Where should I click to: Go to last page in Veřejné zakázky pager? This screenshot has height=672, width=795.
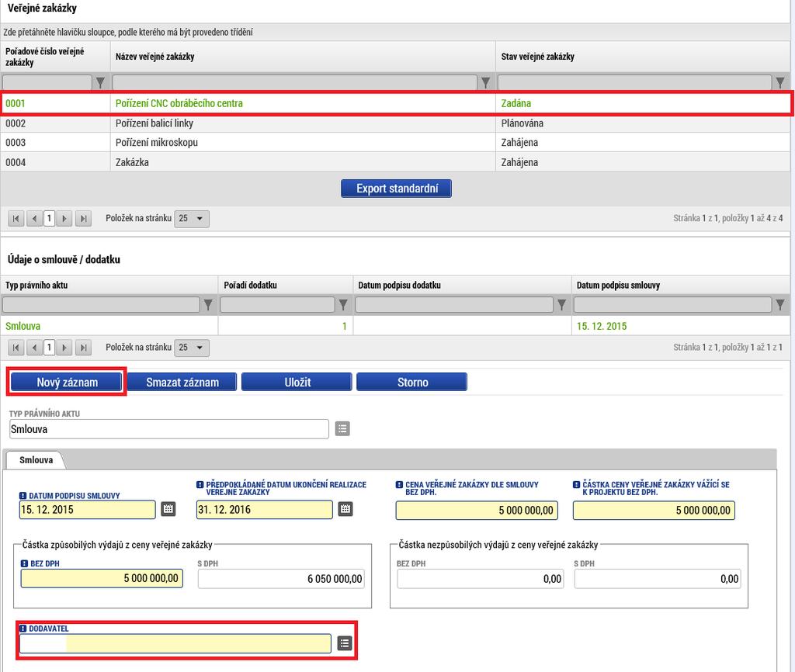[84, 218]
